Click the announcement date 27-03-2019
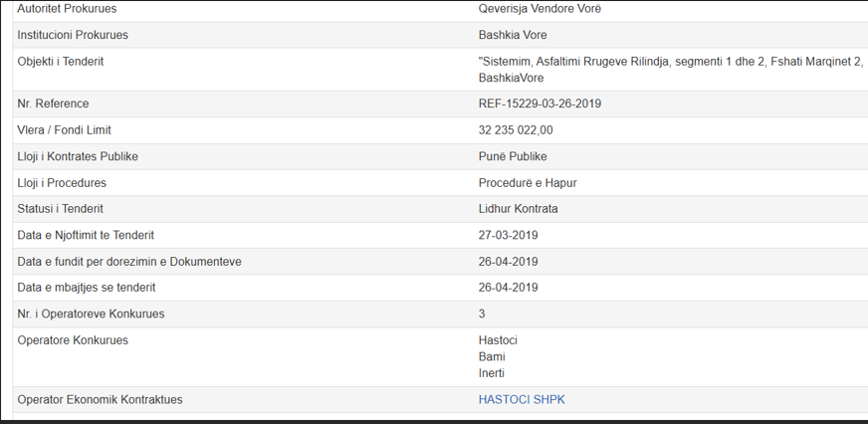The width and height of the screenshot is (868, 424). point(508,235)
